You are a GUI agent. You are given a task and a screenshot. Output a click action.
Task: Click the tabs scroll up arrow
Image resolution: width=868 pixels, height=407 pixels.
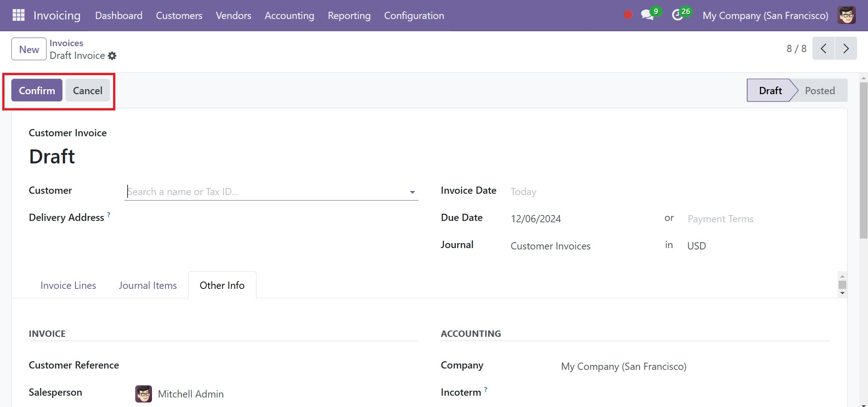point(842,276)
